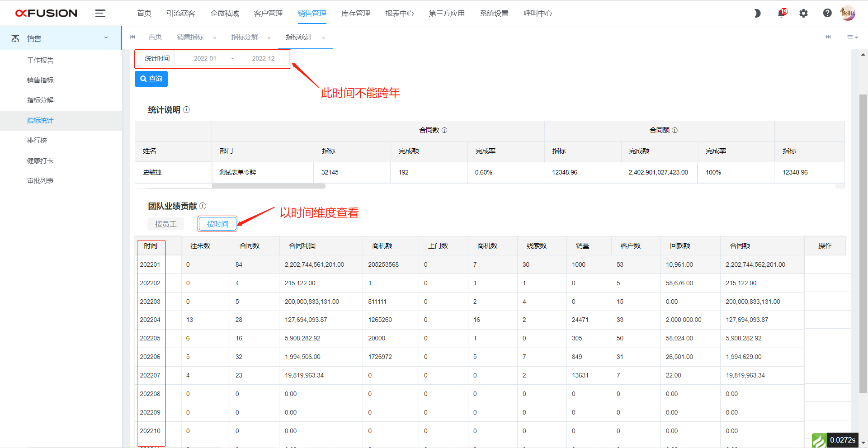868x448 pixels.
Task: Close the 指标统计 tab
Action: tap(324, 38)
